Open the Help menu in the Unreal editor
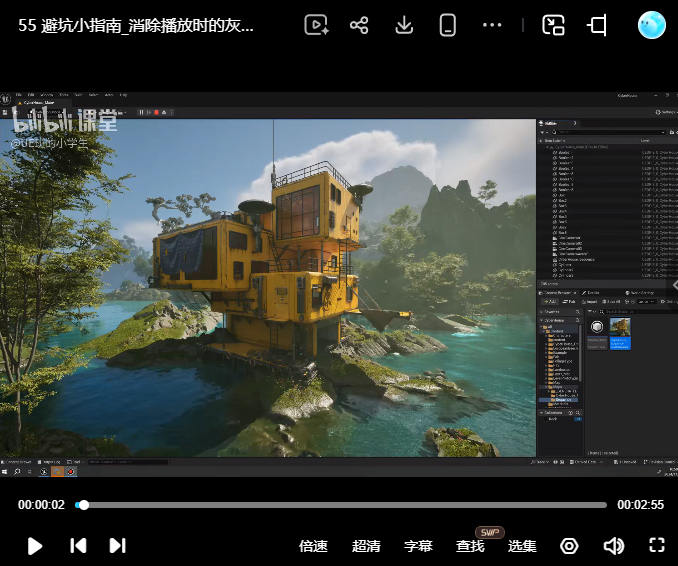 (123, 95)
